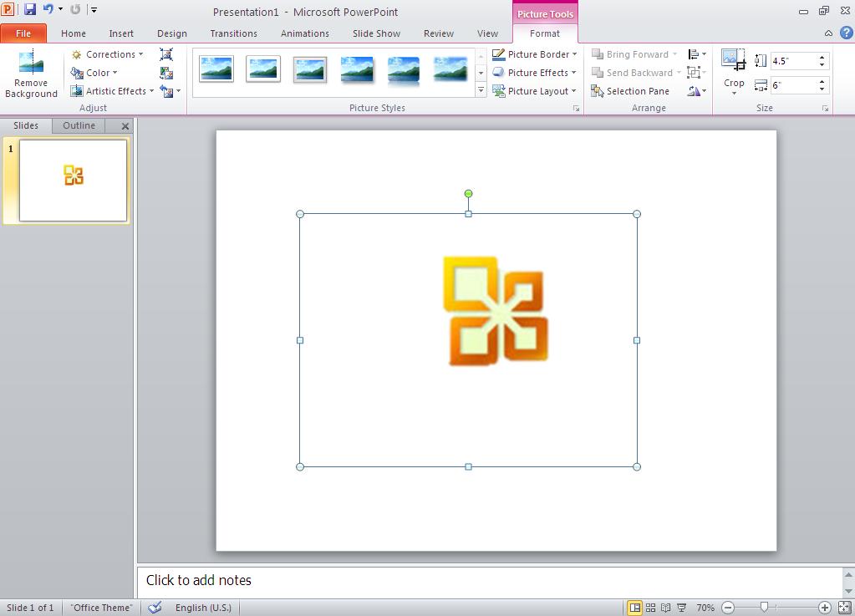Switch to the Outline pane tab
The width and height of the screenshot is (855, 616).
(79, 125)
